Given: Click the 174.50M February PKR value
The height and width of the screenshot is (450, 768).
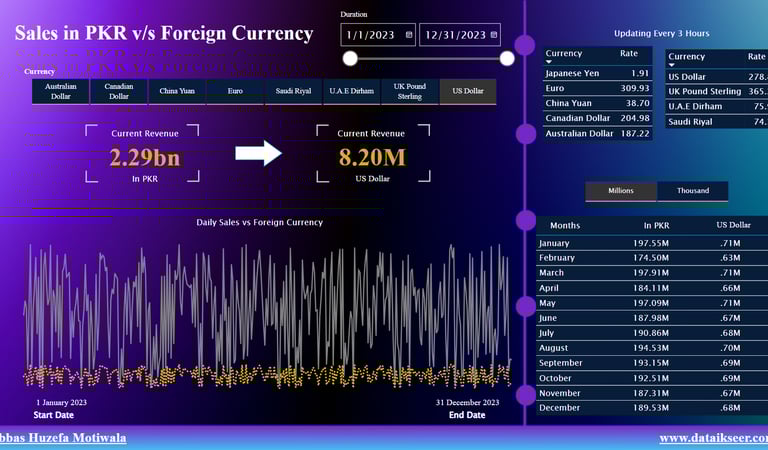Looking at the screenshot, I should pos(650,258).
